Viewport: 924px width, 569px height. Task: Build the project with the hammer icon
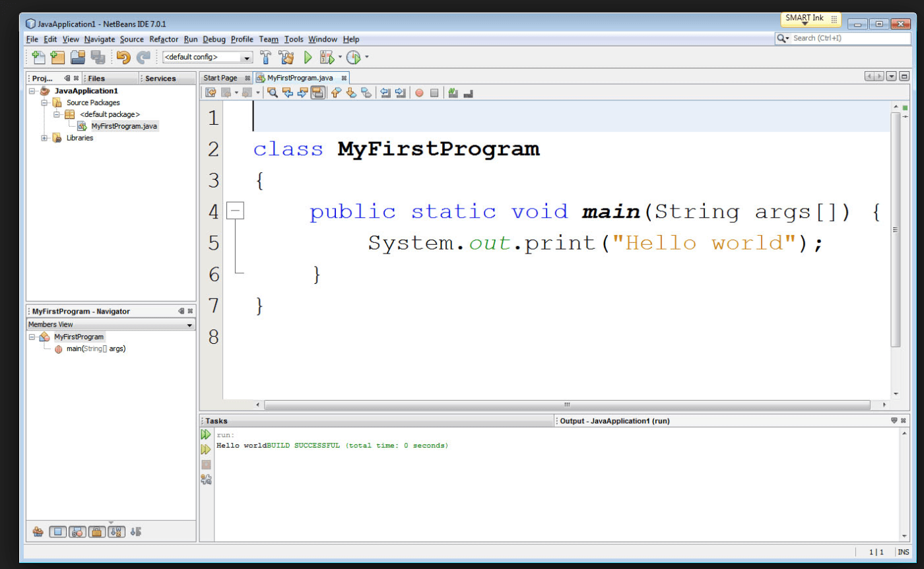point(265,57)
